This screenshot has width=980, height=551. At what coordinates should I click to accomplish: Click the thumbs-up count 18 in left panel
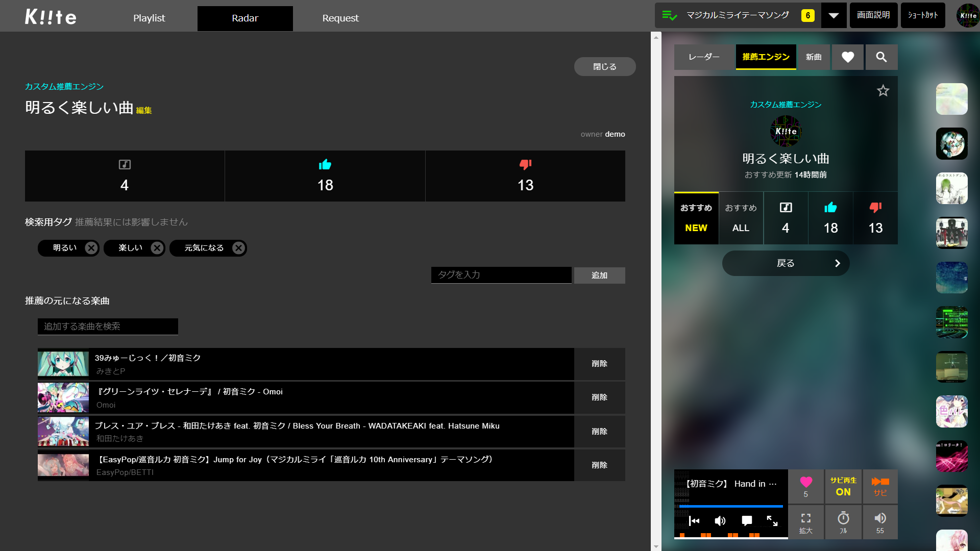(325, 176)
